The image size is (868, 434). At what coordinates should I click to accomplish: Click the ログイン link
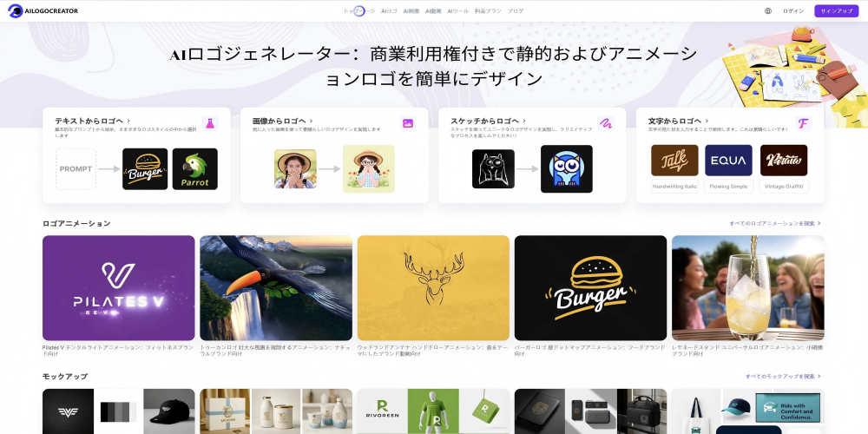[x=793, y=11]
